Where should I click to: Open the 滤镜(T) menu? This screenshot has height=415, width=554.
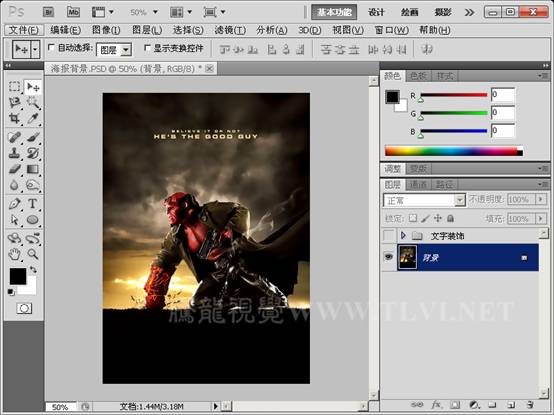click(230, 30)
